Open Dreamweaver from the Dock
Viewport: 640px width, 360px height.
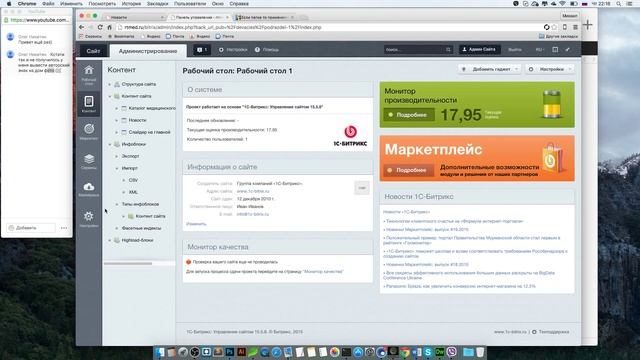[x=440, y=352]
